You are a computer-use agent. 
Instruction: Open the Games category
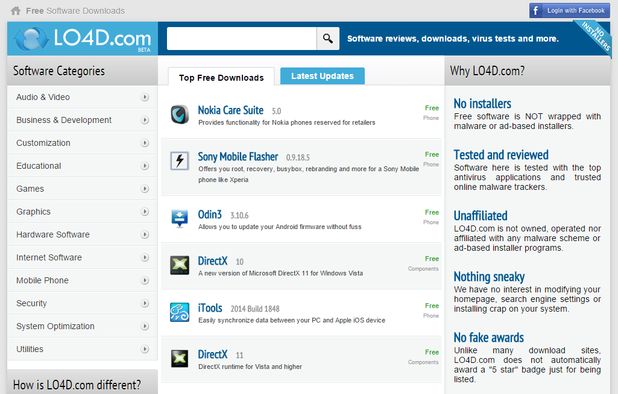point(82,189)
